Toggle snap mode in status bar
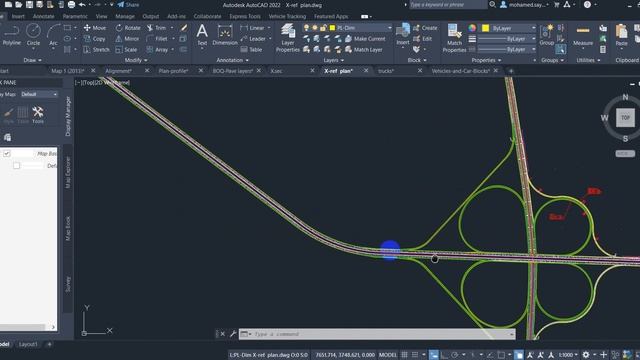 pyautogui.click(x=415, y=355)
